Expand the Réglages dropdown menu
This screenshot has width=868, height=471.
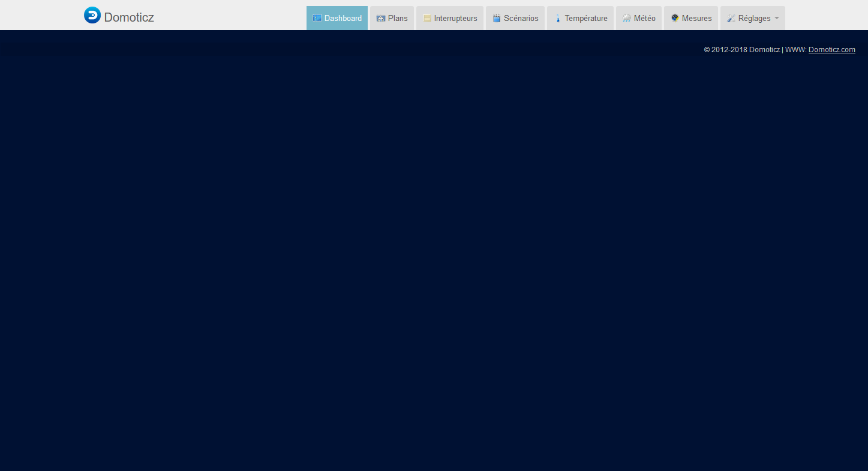pyautogui.click(x=753, y=18)
